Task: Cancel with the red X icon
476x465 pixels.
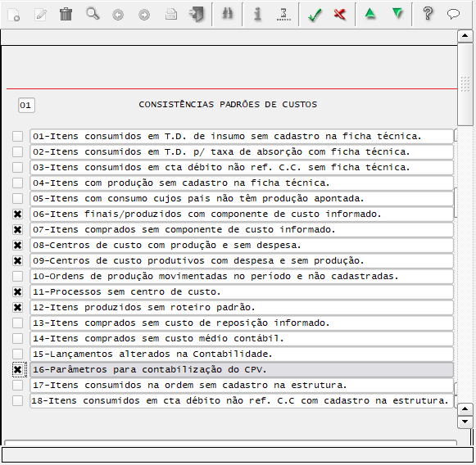Action: pos(340,14)
